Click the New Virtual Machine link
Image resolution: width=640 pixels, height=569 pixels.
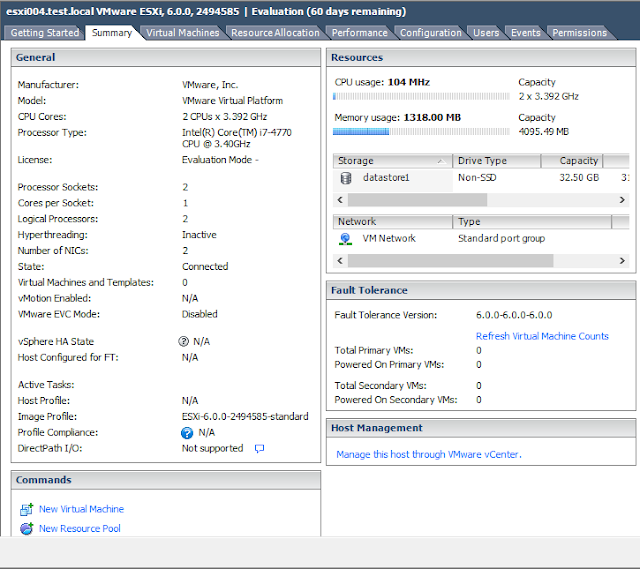[81, 509]
